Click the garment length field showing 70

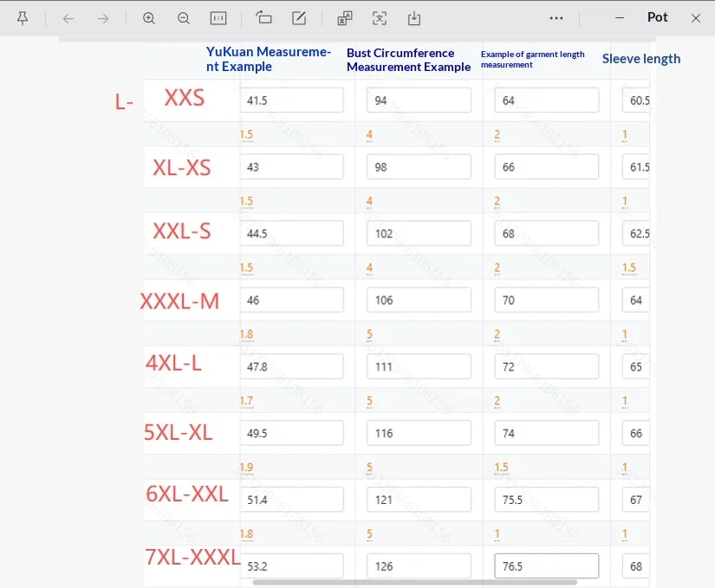coord(547,300)
